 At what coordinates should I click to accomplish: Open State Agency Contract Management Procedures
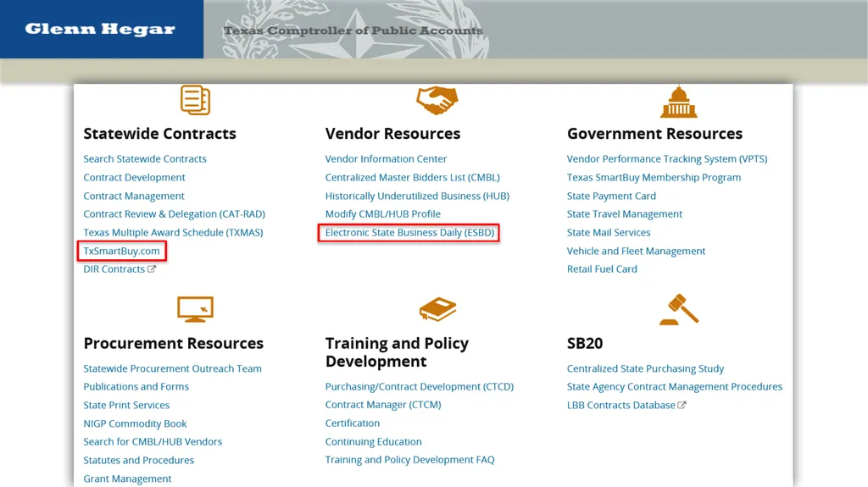coord(675,387)
